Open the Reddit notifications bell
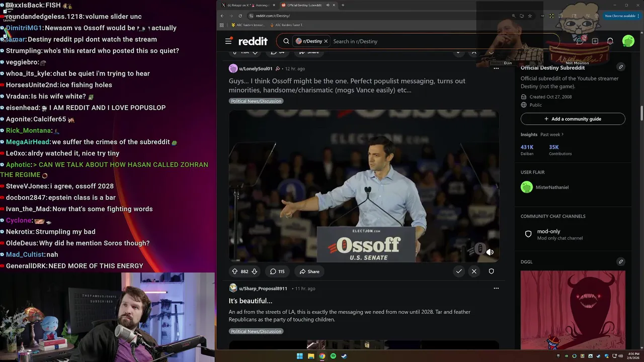Image resolution: width=644 pixels, height=362 pixels. [x=610, y=41]
